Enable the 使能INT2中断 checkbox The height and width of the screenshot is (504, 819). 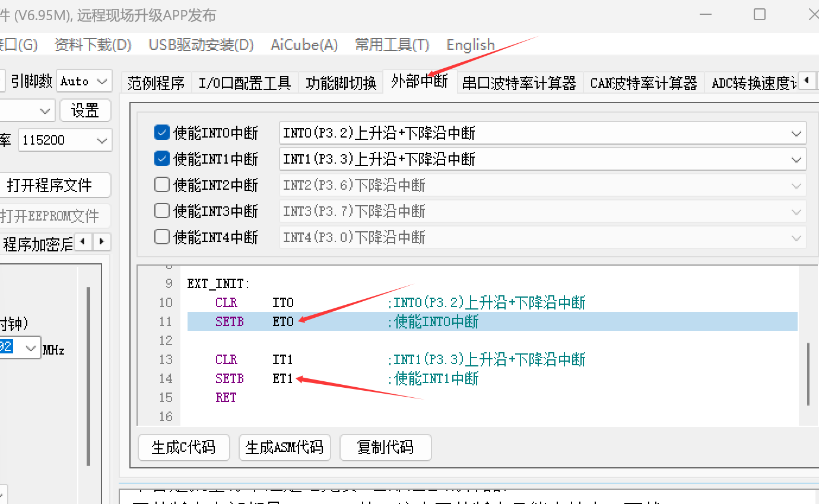tap(162, 185)
